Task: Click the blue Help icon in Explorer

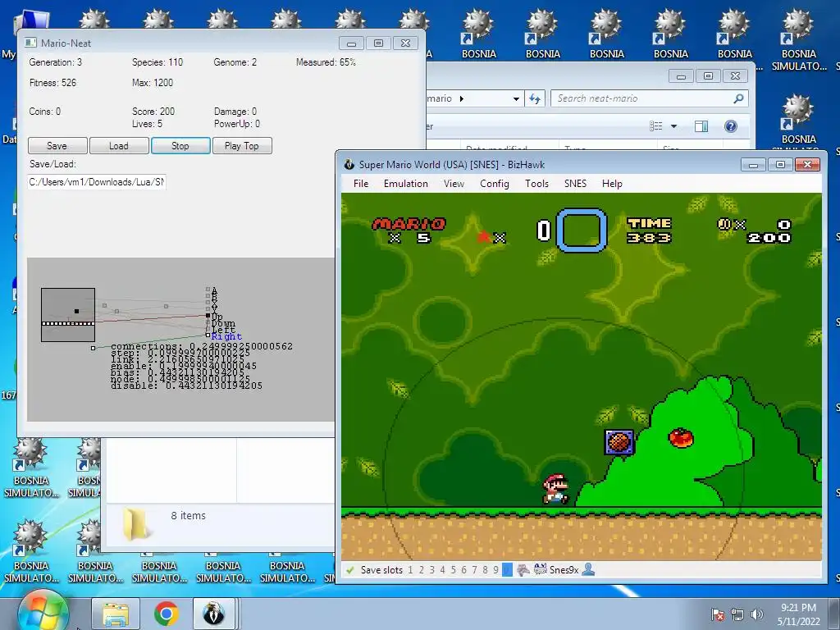Action: click(x=731, y=126)
